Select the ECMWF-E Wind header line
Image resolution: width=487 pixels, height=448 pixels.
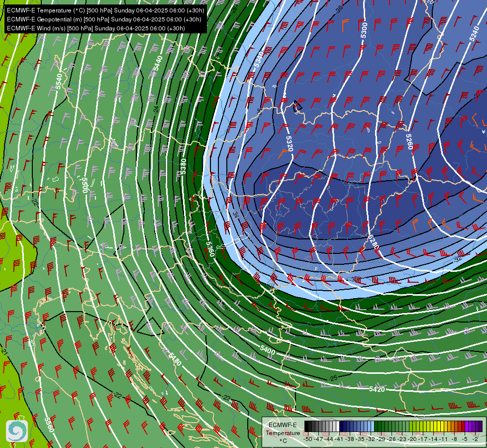click(x=96, y=28)
